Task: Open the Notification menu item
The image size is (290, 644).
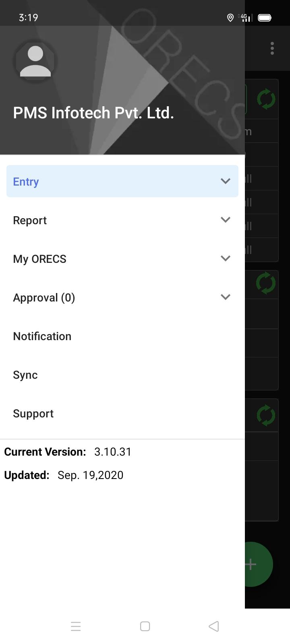Action: 122,336
